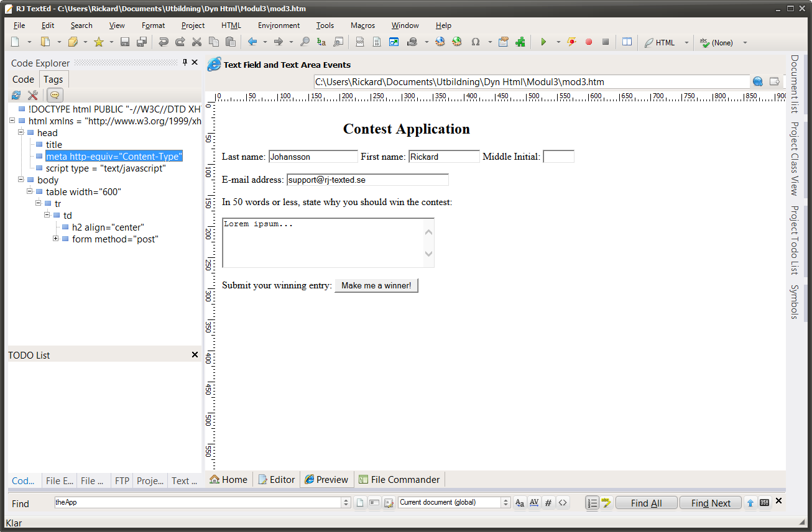Click the textarea scrollbar down arrow
The width and height of the screenshot is (812, 532).
click(428, 253)
